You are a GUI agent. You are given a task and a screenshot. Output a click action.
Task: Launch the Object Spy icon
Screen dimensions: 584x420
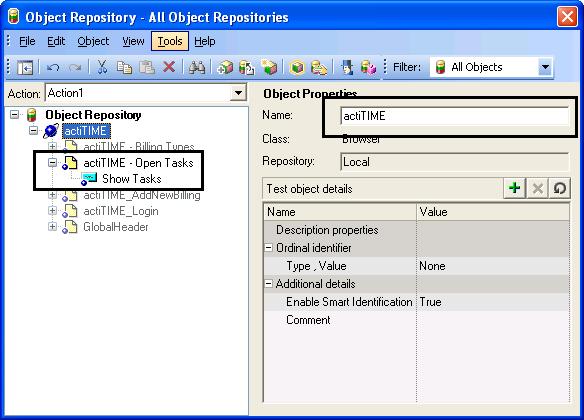pyautogui.click(x=347, y=67)
